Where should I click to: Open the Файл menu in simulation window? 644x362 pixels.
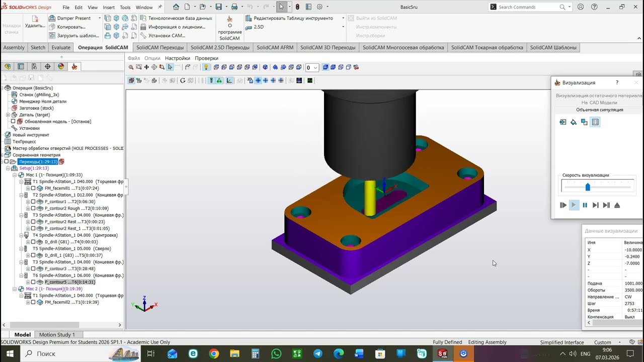[x=134, y=58]
